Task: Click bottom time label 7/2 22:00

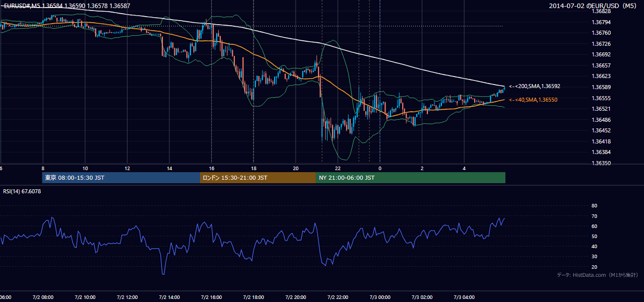Action: [338, 297]
